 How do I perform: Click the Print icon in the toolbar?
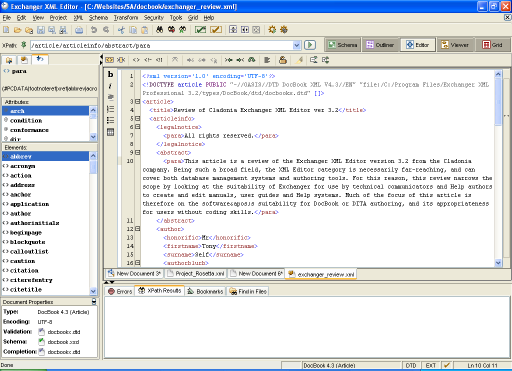79,30
